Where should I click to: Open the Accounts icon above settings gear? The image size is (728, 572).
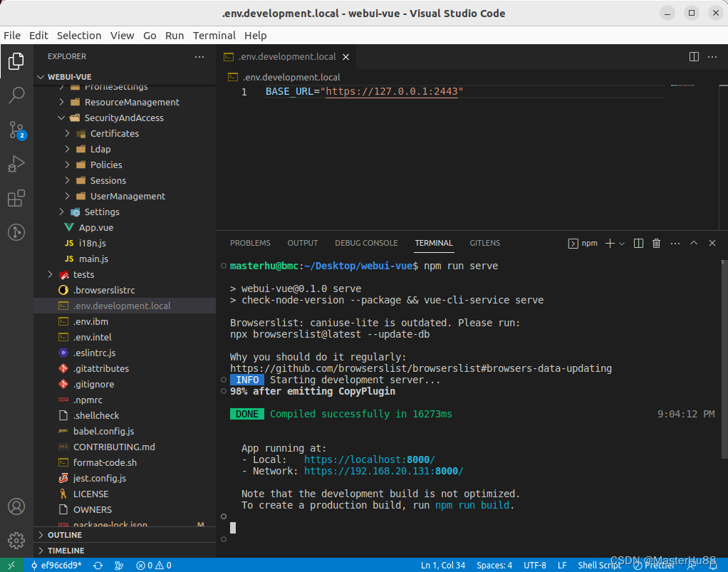[16, 507]
